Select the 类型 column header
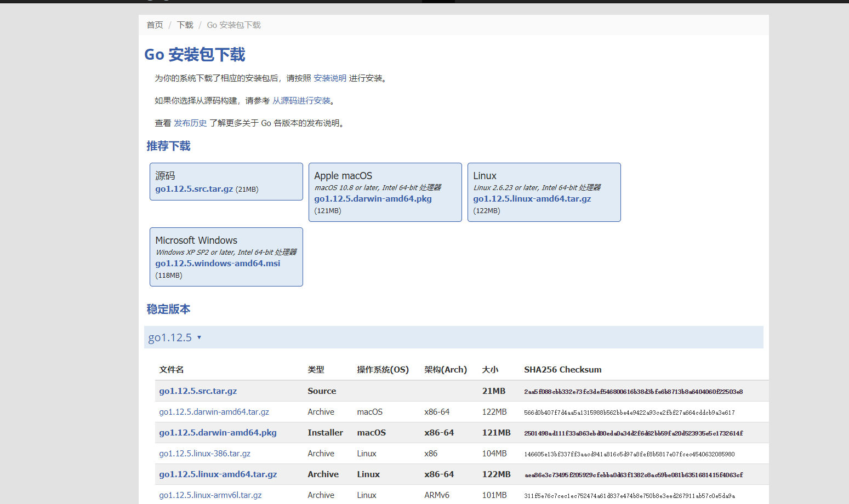849x504 pixels. (x=316, y=370)
